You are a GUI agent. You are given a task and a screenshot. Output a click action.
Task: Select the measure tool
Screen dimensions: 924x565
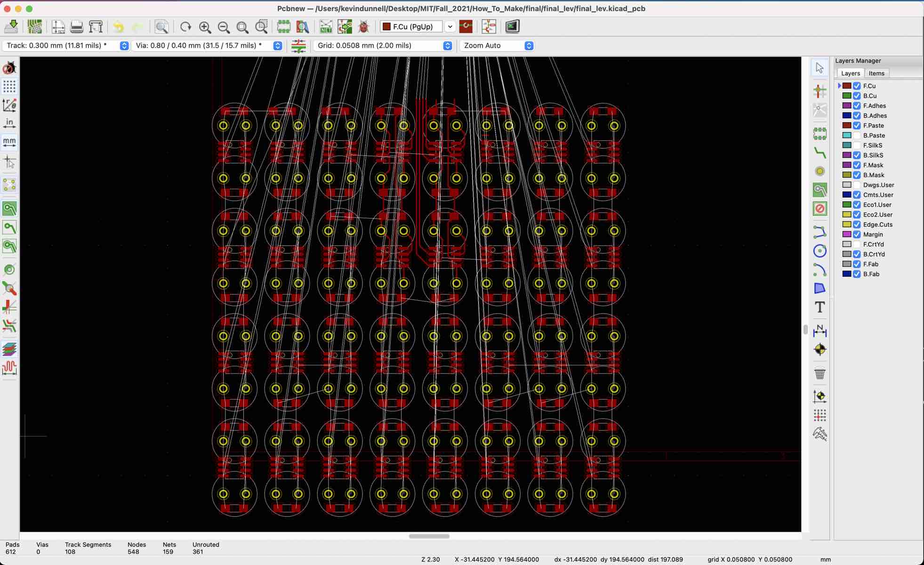point(820,434)
